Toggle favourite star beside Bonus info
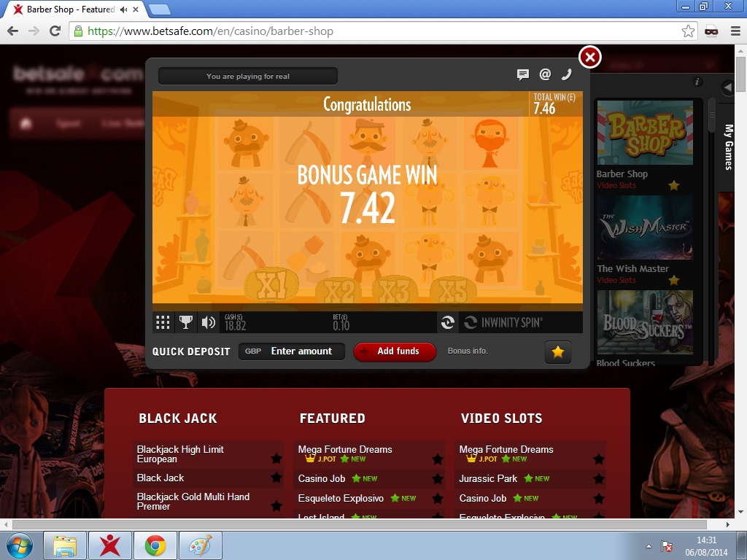747x560 pixels. coord(558,352)
